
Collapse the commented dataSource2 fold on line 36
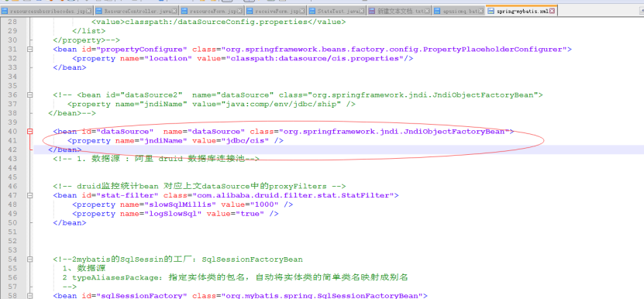(29, 95)
